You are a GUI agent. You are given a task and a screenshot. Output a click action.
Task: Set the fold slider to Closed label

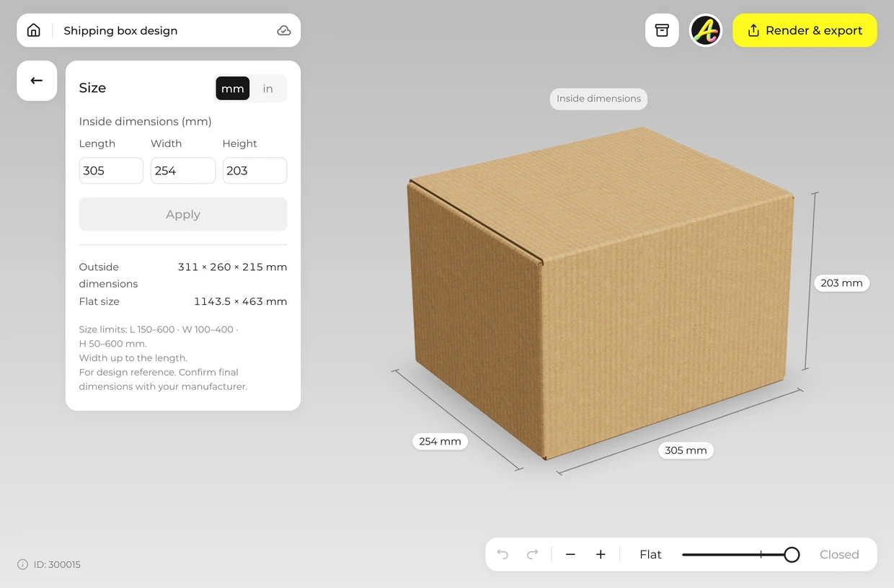click(839, 554)
